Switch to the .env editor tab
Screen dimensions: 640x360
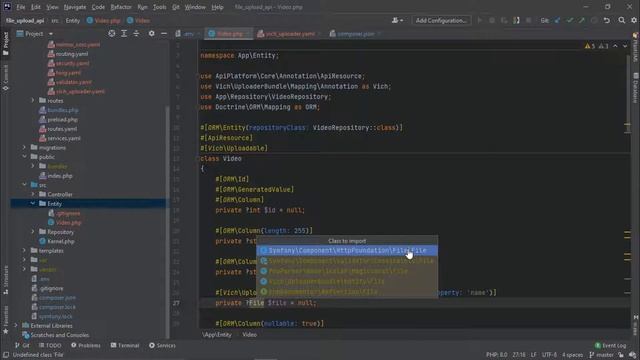pyautogui.click(x=187, y=34)
